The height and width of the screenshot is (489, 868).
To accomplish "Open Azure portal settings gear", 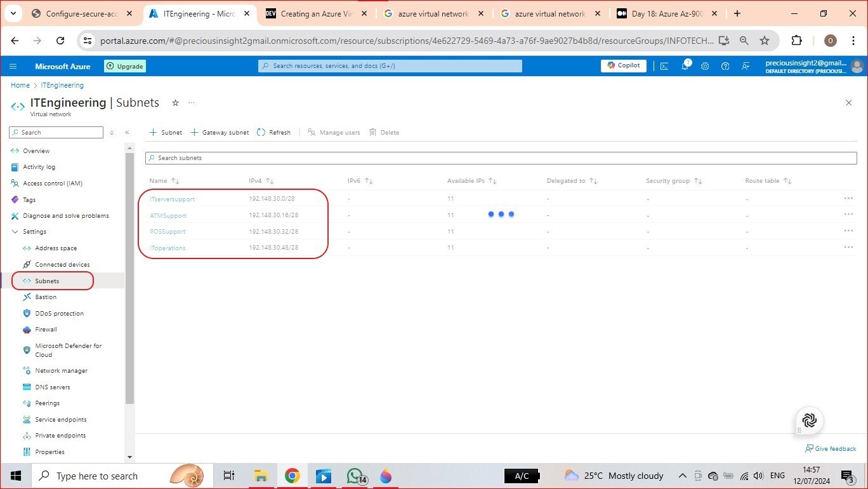I will pyautogui.click(x=705, y=66).
